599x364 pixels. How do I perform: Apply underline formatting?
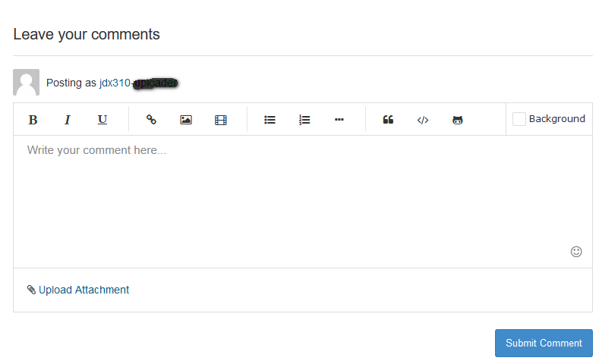(102, 120)
